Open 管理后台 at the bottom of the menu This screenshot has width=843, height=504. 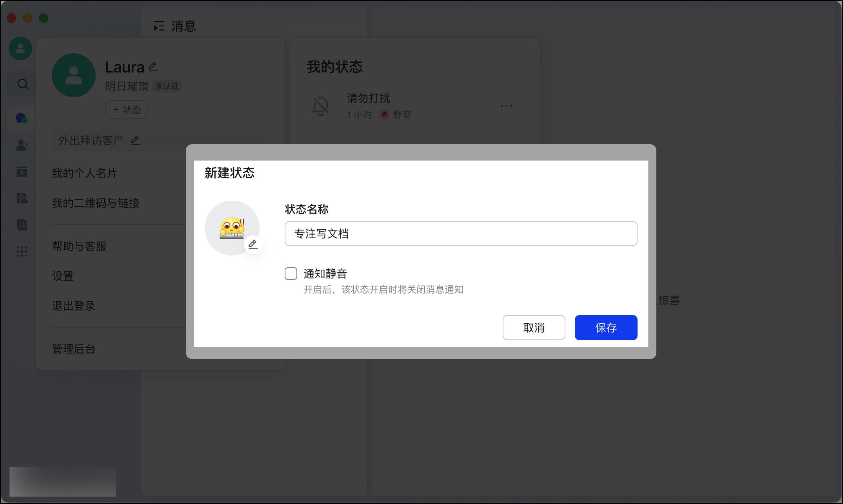pos(73,349)
